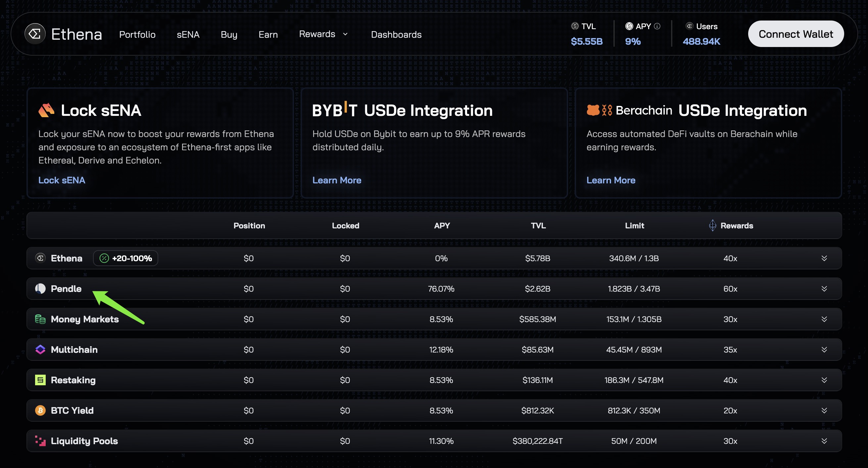The height and width of the screenshot is (468, 868).
Task: Click the Connect Wallet button
Action: (x=796, y=34)
